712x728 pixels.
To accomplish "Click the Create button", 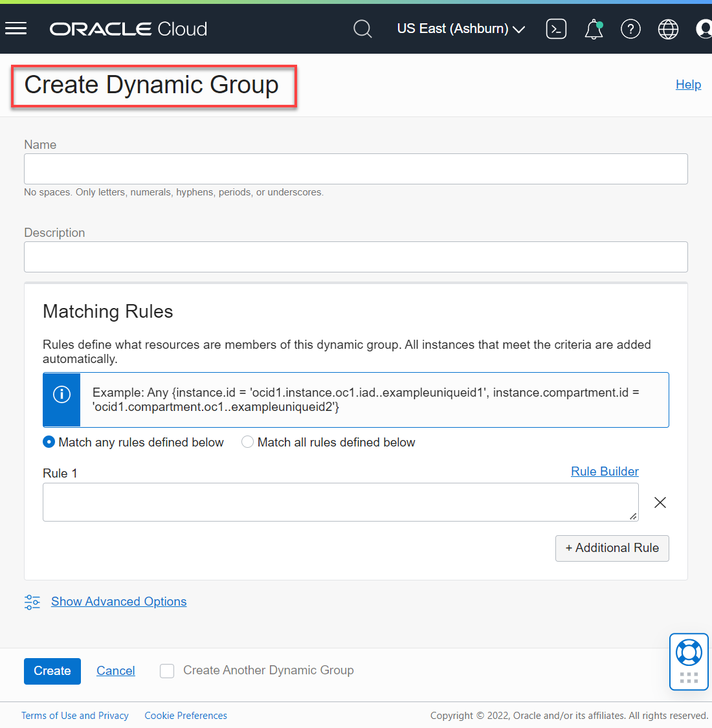I will 52,671.
